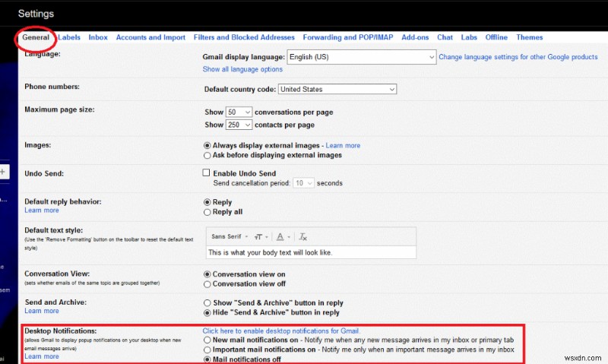This screenshot has width=608, height=364.
Task: Go to Accounts and Import tab
Action: point(150,37)
